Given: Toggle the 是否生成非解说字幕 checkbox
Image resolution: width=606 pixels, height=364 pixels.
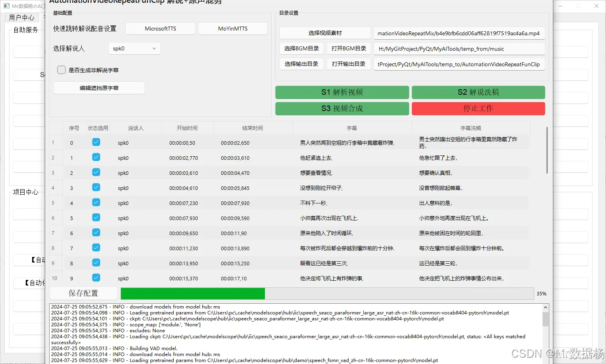Looking at the screenshot, I should (61, 70).
